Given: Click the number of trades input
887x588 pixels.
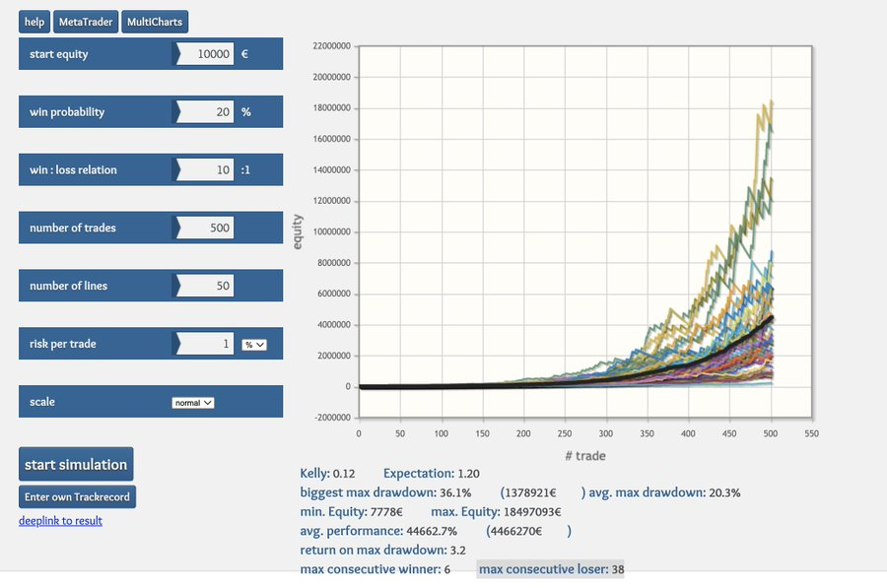Looking at the screenshot, I should tap(208, 228).
